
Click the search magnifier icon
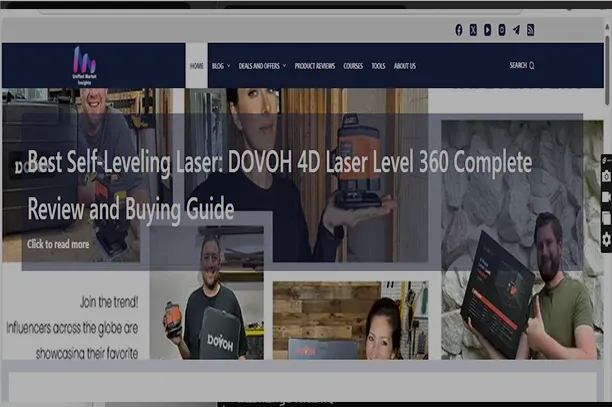[532, 66]
